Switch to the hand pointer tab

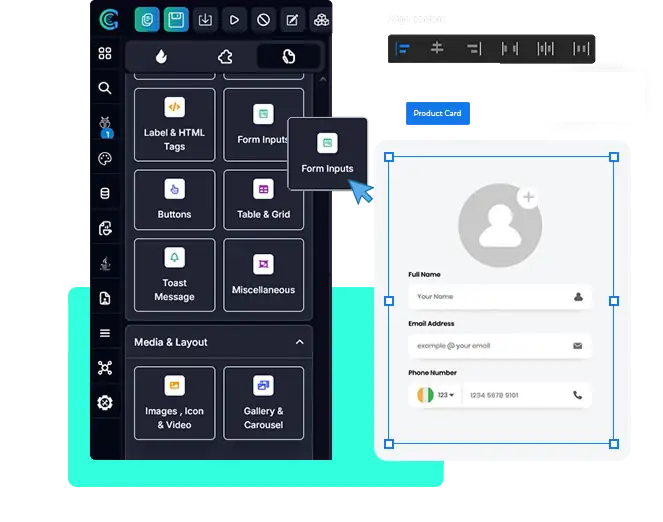[288, 56]
